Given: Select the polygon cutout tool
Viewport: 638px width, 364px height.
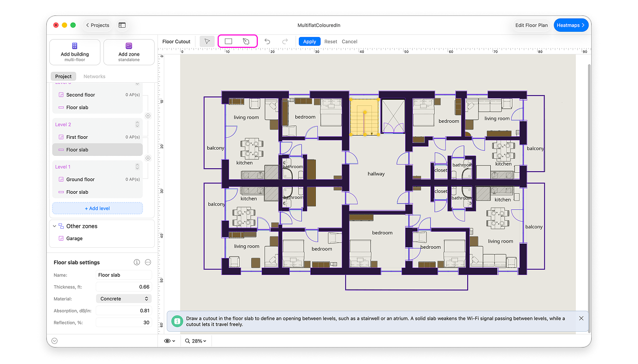Looking at the screenshot, I should point(246,42).
